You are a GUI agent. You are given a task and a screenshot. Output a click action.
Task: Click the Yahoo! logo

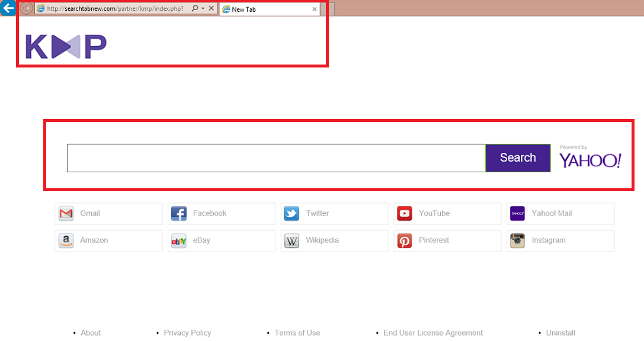pos(590,160)
